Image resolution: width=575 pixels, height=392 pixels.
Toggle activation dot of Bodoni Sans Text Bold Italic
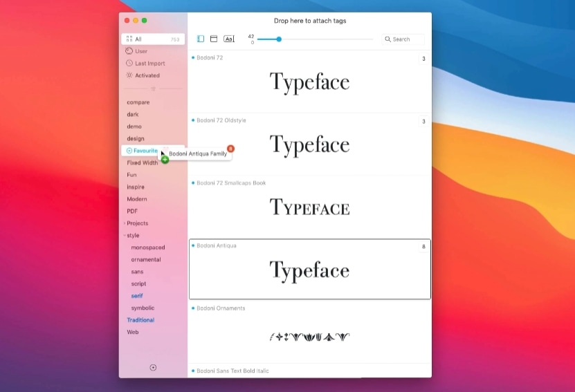tap(193, 371)
